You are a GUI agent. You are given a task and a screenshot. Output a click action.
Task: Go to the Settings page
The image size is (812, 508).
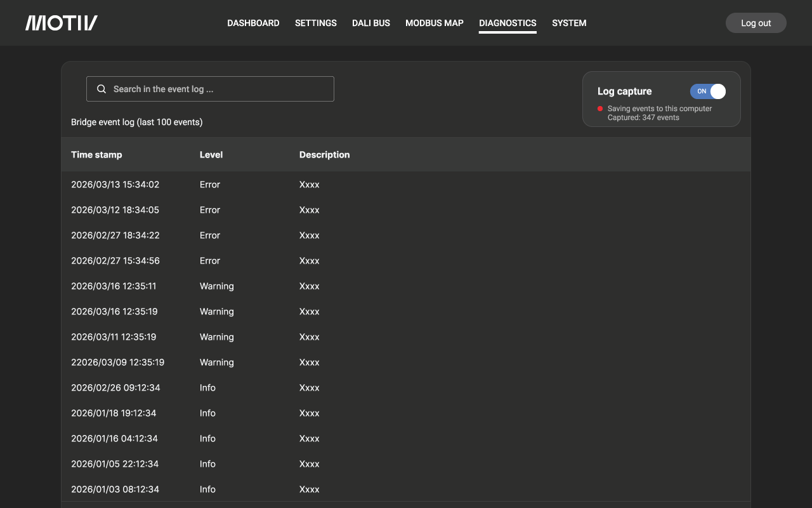316,23
